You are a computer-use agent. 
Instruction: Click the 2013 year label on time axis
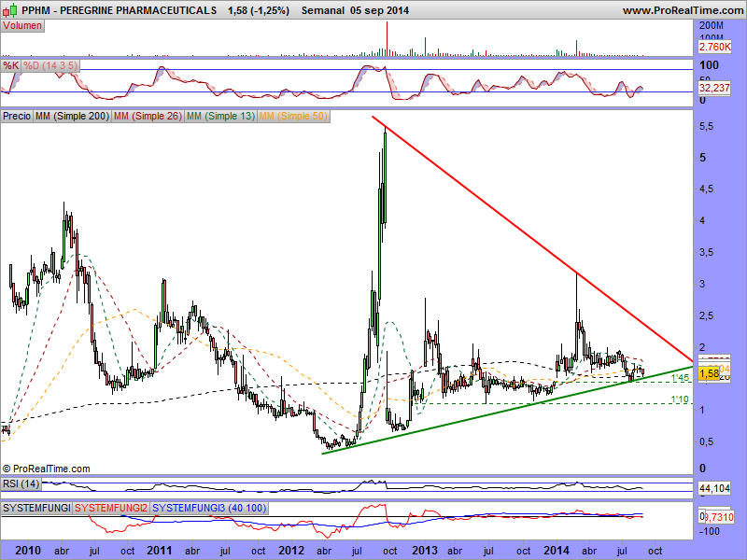(x=425, y=551)
